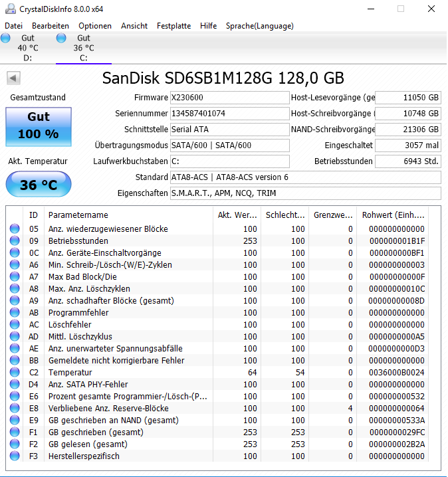
Task: Click status orb for Verbliebene Anz. Reserve-Blöcke
Action: [15, 408]
